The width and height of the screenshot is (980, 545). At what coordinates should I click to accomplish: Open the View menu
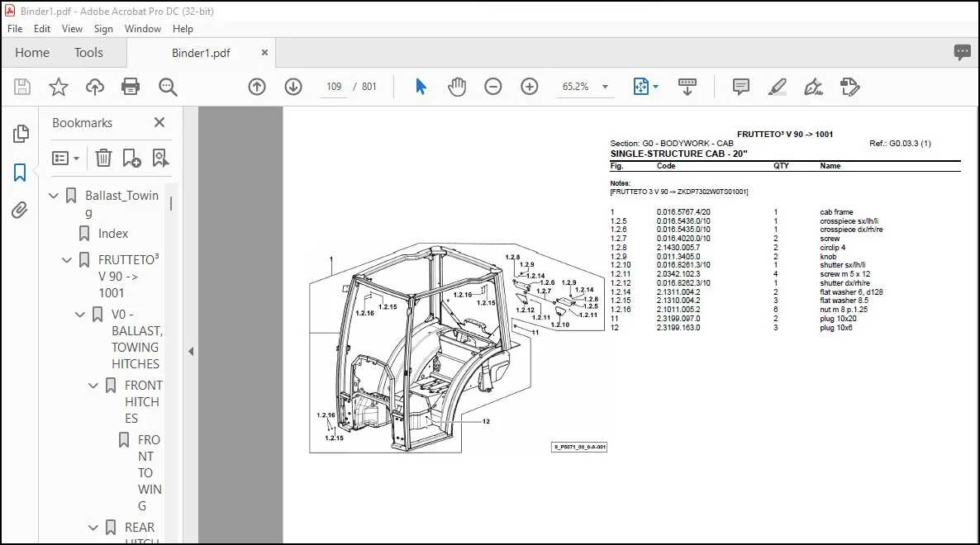click(72, 29)
